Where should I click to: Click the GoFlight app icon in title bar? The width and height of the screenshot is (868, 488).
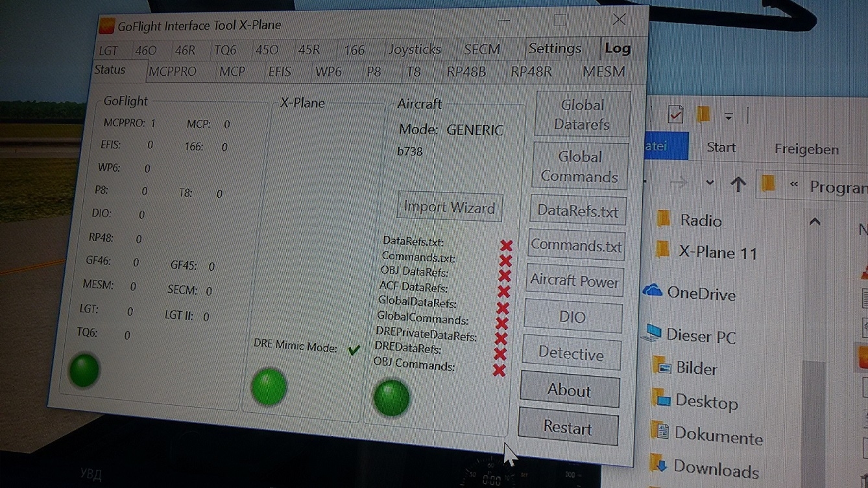(x=106, y=26)
